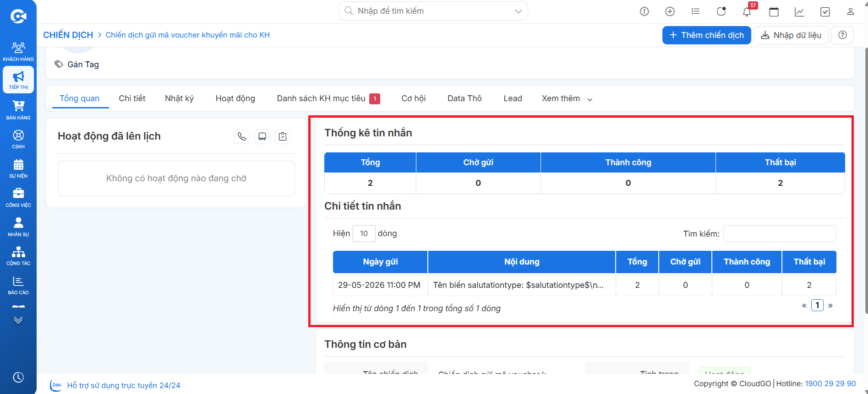Open the Nhân Sự HR module
The width and height of the screenshot is (868, 394).
(x=18, y=227)
